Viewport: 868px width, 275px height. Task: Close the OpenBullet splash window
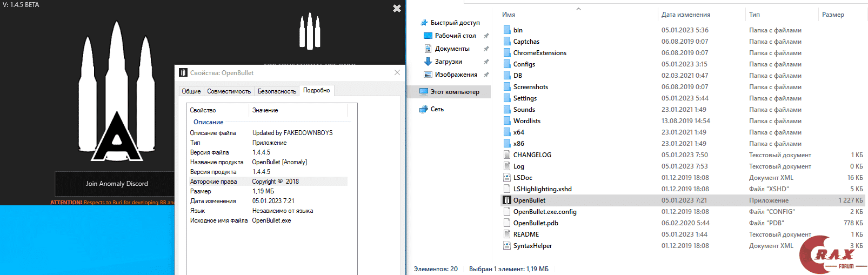point(397,8)
